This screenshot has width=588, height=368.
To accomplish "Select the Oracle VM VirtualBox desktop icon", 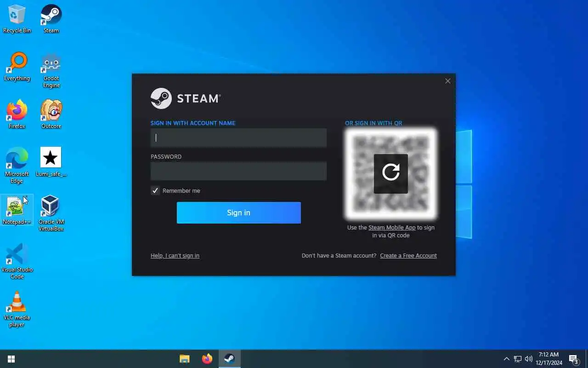I will tap(51, 213).
